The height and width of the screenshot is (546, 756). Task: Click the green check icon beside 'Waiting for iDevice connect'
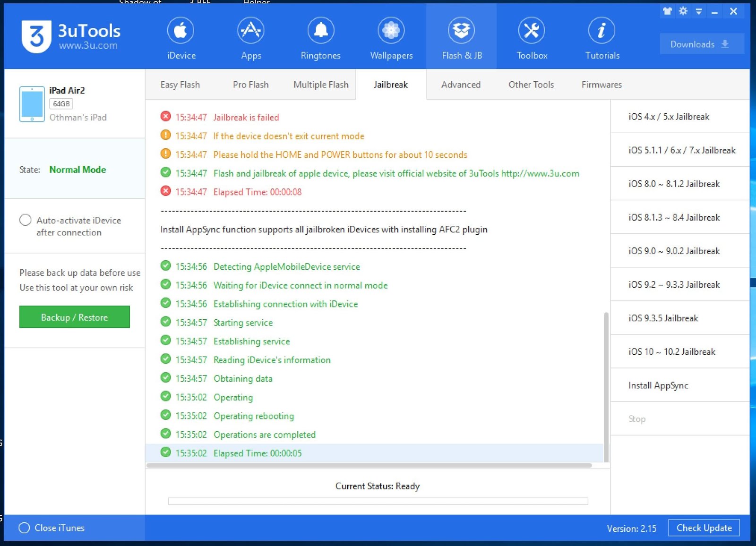[x=165, y=284]
